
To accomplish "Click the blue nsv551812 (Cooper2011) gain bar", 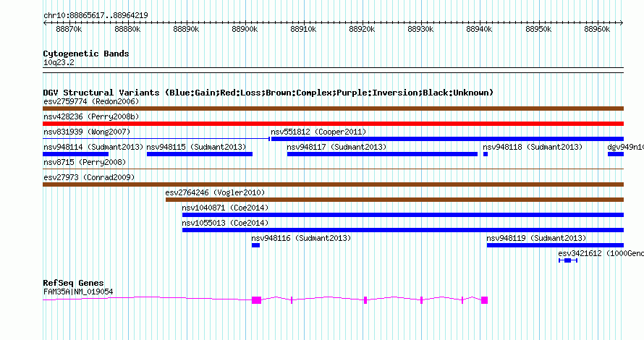I will pos(447,139).
